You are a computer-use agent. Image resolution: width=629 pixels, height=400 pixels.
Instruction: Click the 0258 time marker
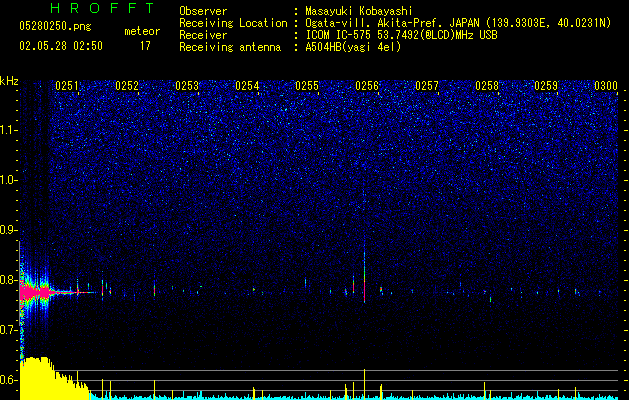click(487, 86)
